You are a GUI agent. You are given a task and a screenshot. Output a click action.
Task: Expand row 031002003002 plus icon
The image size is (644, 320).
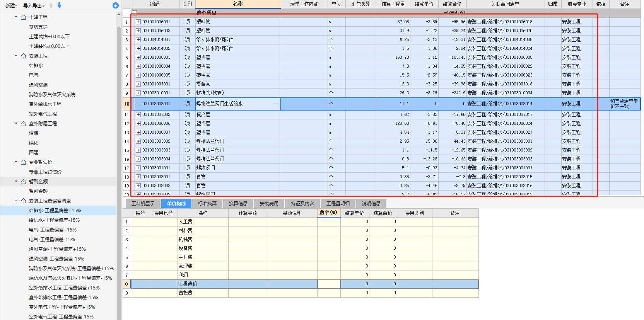tap(138, 186)
